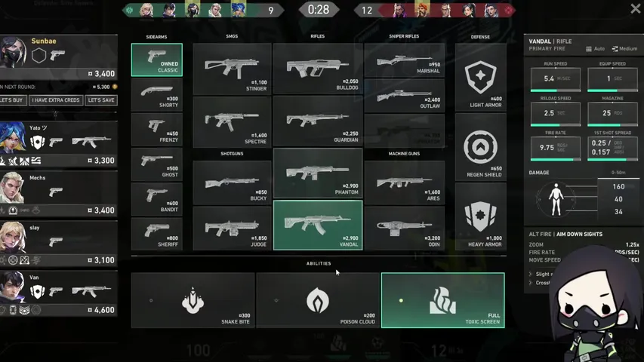Click the SIDEARMS category header
644x362 pixels.
tap(156, 37)
